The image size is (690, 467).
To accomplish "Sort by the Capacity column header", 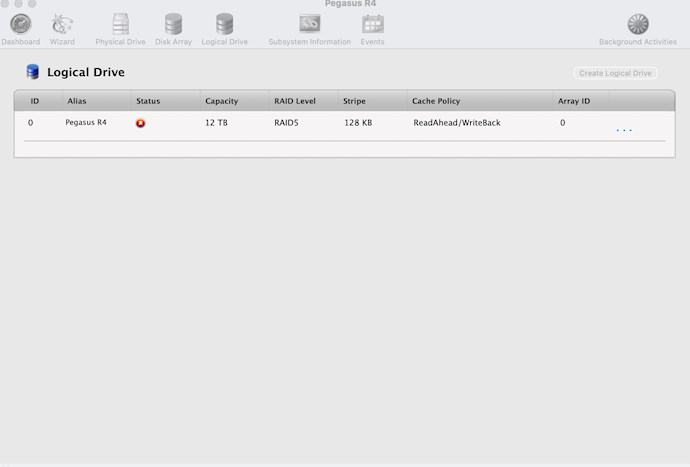I will 222,101.
